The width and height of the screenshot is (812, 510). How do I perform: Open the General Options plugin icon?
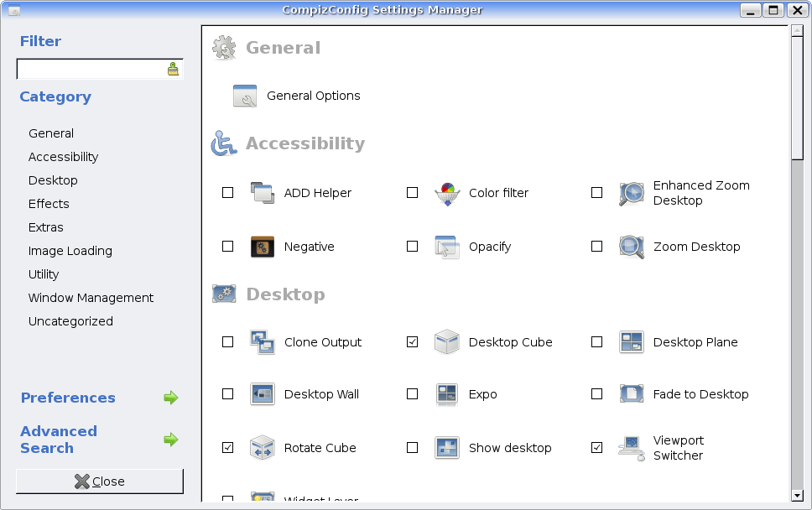[245, 96]
